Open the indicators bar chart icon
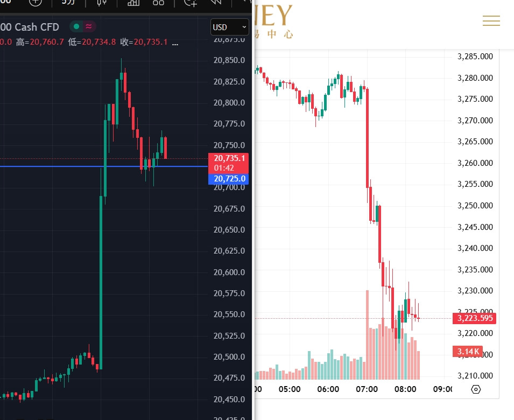The width and height of the screenshot is (514, 420). (x=133, y=2)
